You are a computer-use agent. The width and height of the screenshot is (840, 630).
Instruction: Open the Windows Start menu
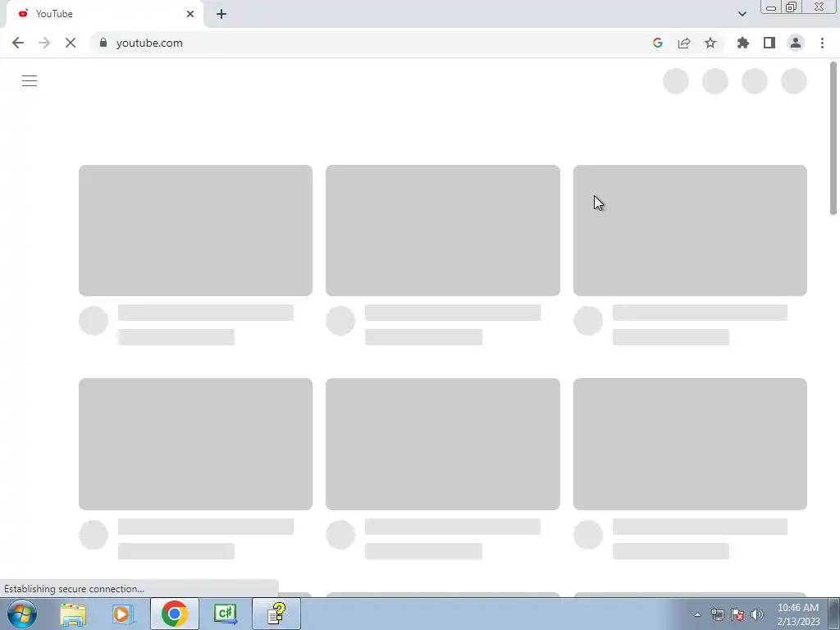point(22,614)
